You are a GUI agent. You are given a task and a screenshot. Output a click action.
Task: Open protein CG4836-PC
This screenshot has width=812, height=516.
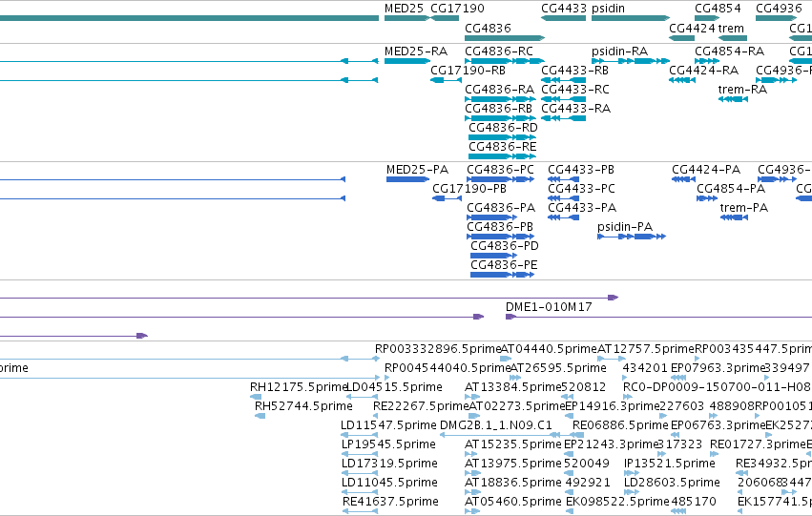(500, 179)
